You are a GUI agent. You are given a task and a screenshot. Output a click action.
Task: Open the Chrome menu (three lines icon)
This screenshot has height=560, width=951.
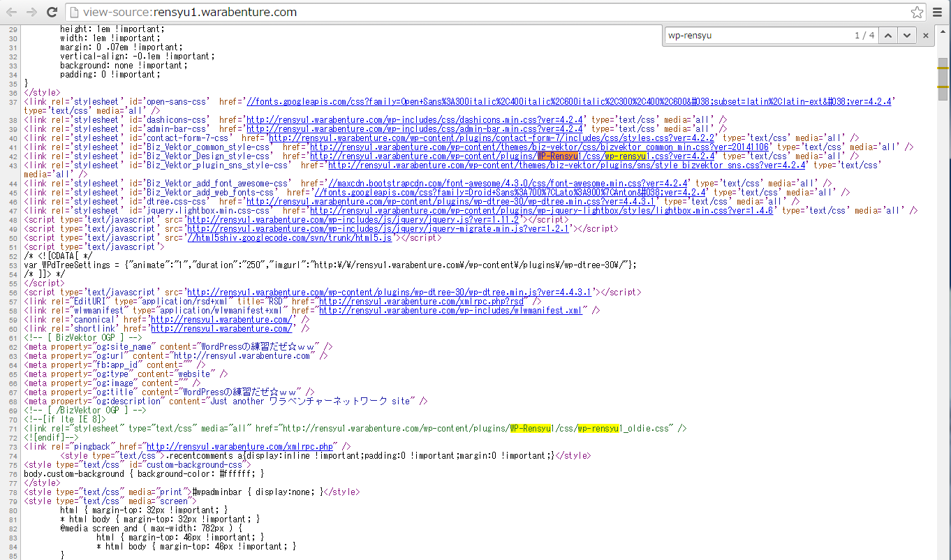[938, 12]
